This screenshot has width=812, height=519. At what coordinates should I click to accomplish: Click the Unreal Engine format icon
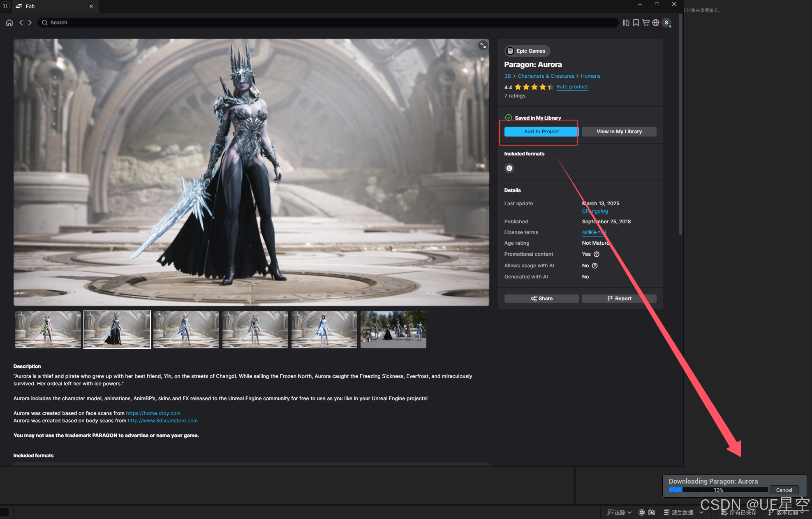point(509,168)
